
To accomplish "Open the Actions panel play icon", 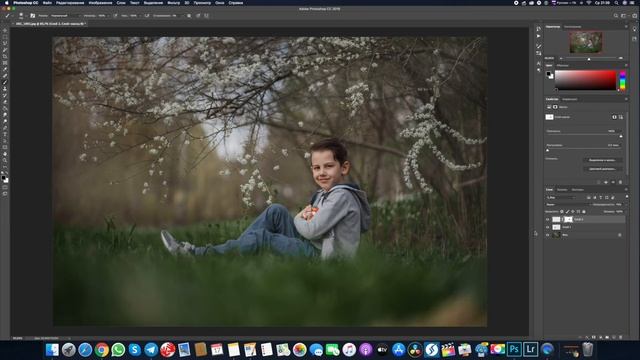I will 538,36.
